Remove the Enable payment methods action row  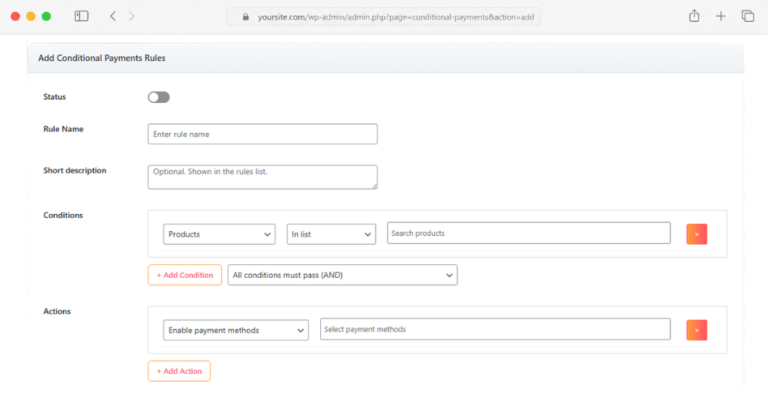[x=696, y=330]
